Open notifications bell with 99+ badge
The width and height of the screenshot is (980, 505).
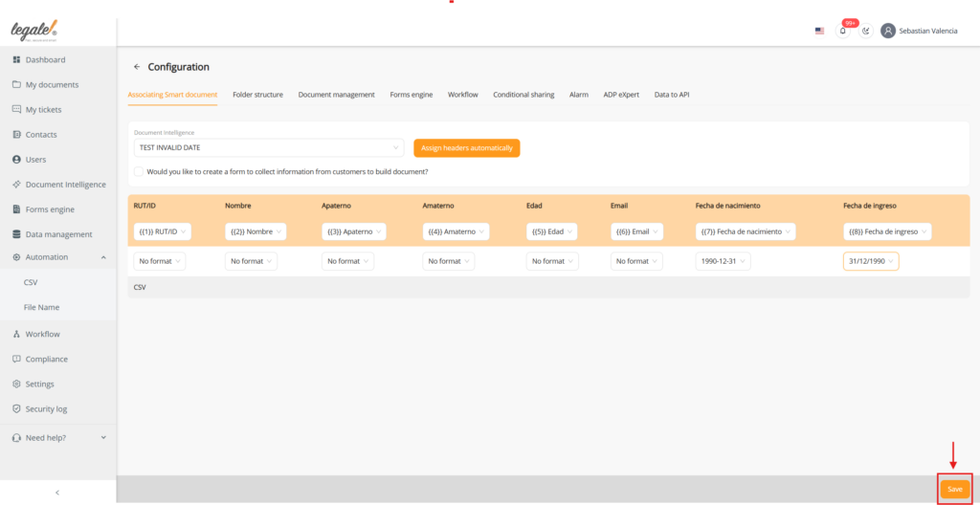(x=843, y=31)
